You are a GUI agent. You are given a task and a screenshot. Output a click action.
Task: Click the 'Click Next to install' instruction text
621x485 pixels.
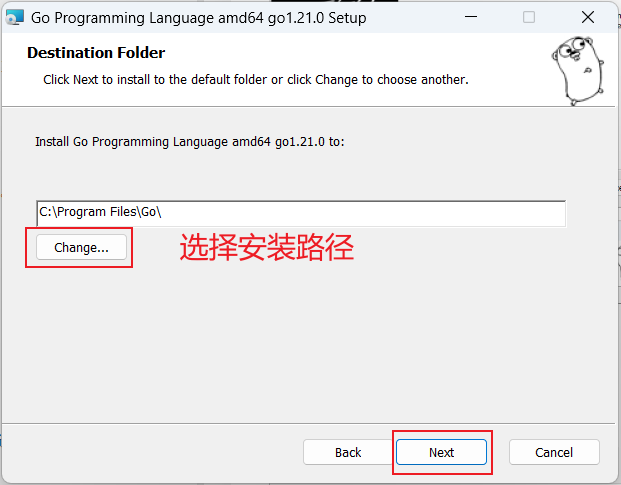[x=256, y=80]
